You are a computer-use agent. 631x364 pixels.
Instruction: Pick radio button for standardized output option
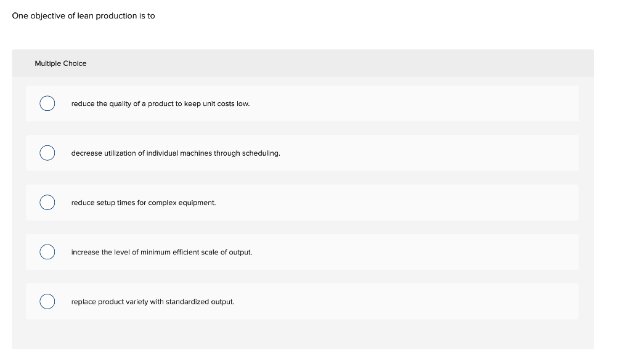pyautogui.click(x=47, y=301)
